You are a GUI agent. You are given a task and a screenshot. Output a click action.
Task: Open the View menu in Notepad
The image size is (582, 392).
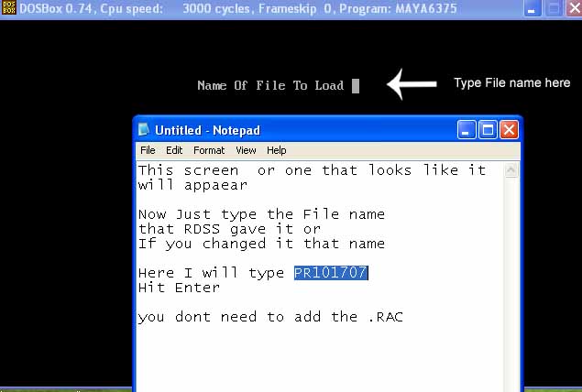[246, 150]
